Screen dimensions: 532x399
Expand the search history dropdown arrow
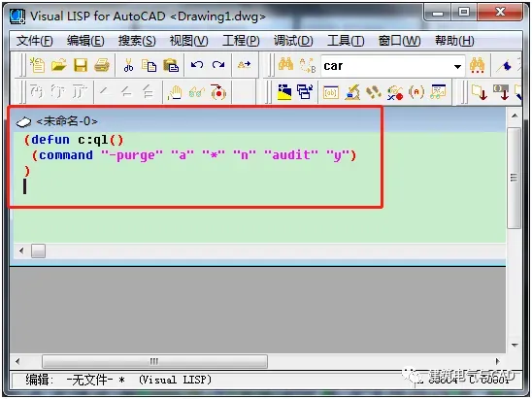coord(457,66)
